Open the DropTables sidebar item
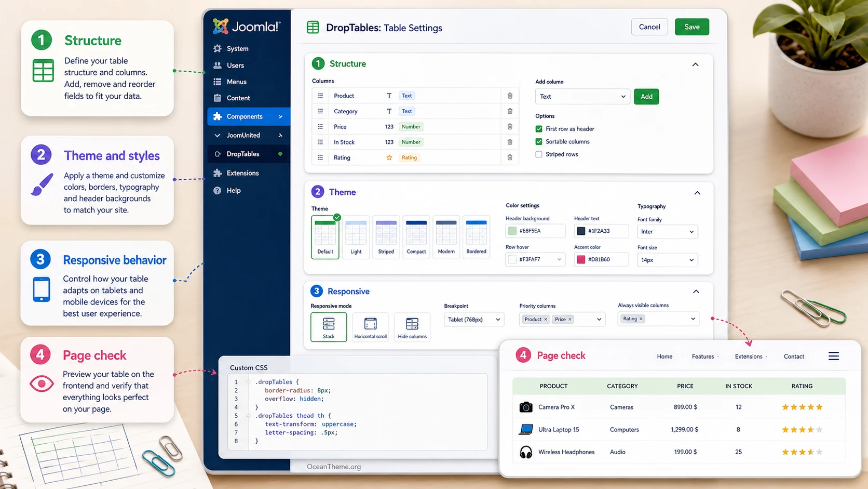Screen dimensions: 868x489 pos(249,154)
